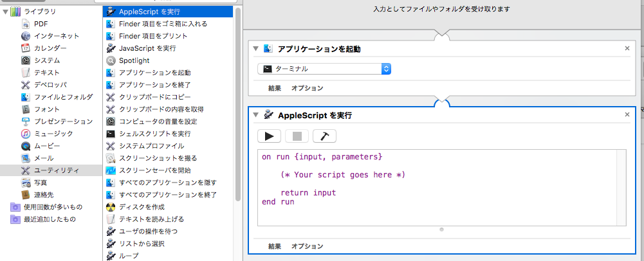
Task: Show 結果 of AppleScript を実行 step
Action: [275, 247]
